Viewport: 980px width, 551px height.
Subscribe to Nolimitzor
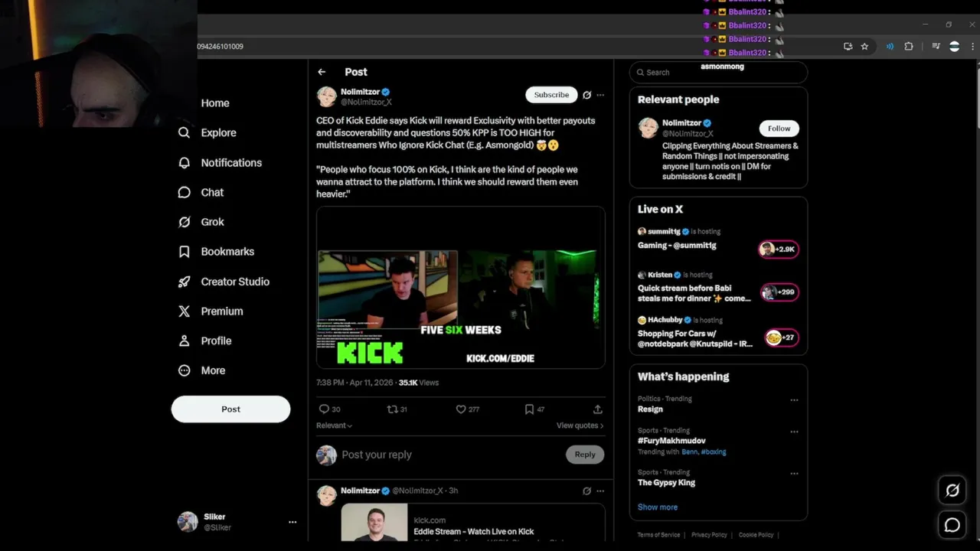(551, 95)
